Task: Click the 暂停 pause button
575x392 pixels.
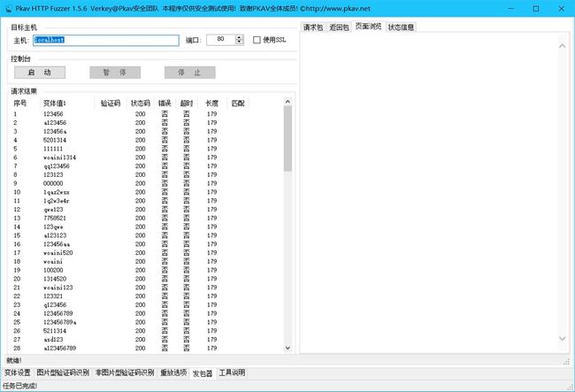Action: 115,73
